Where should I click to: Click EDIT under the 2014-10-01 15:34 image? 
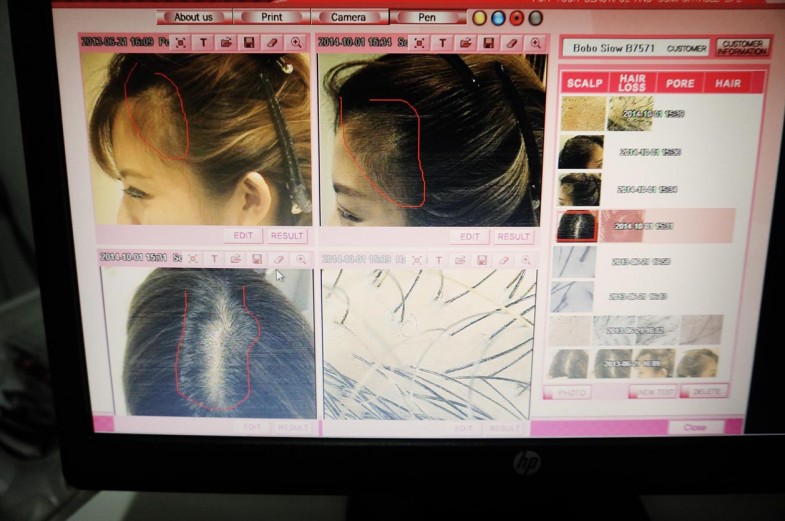(470, 236)
